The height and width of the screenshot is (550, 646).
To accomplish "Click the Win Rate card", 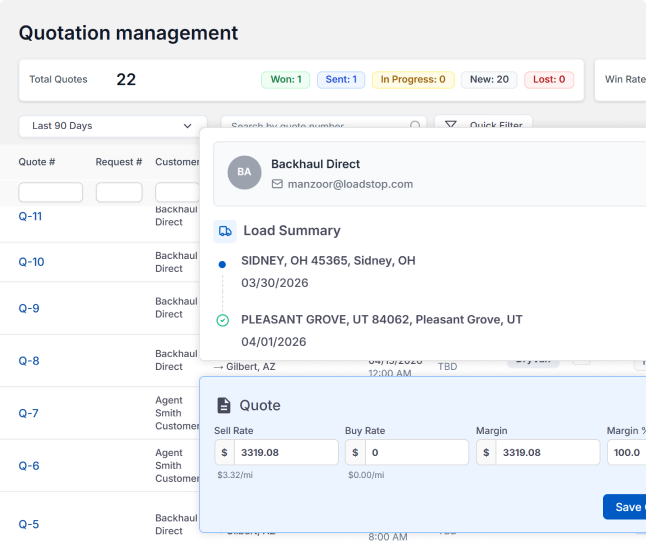I will pos(620,80).
